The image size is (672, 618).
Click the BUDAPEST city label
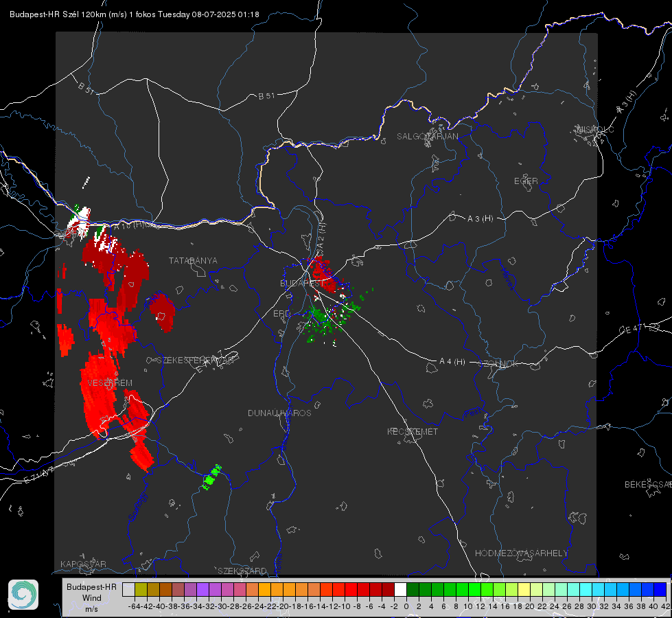click(x=302, y=284)
